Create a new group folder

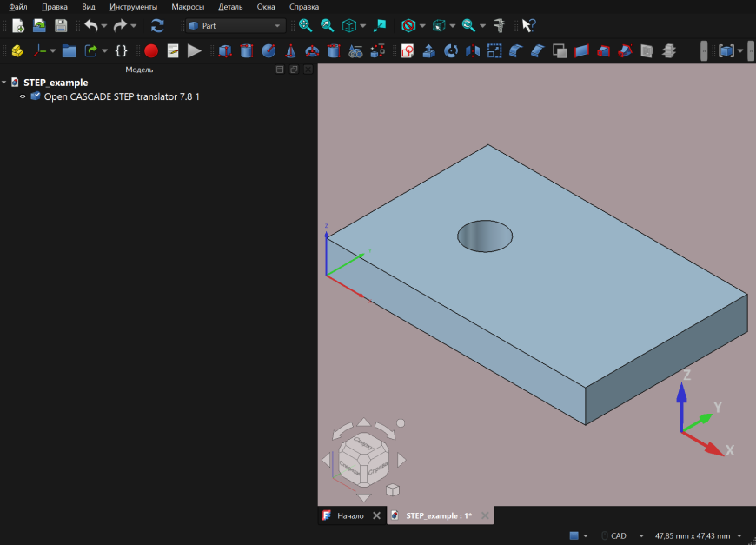tap(69, 50)
